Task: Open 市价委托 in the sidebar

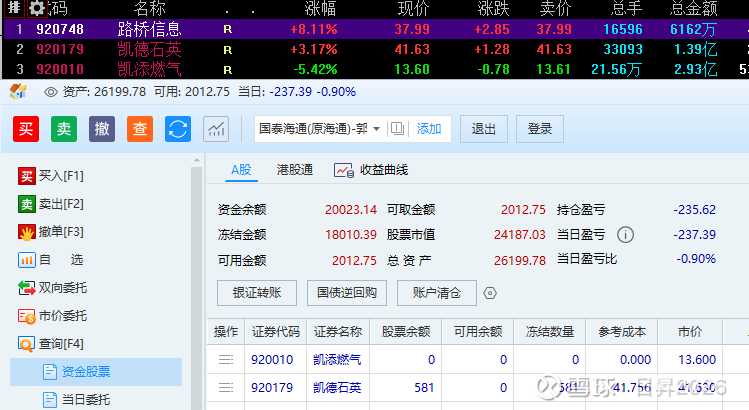Action: click(53, 316)
